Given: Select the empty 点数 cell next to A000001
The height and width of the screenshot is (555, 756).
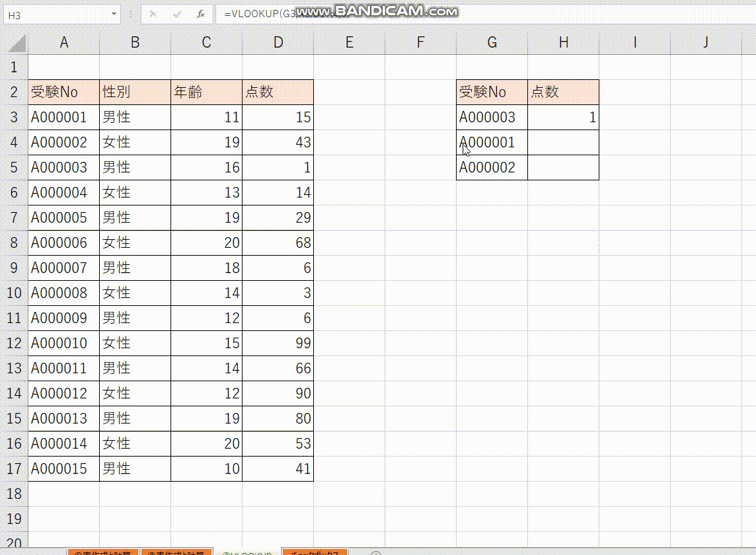Looking at the screenshot, I should (x=563, y=142).
